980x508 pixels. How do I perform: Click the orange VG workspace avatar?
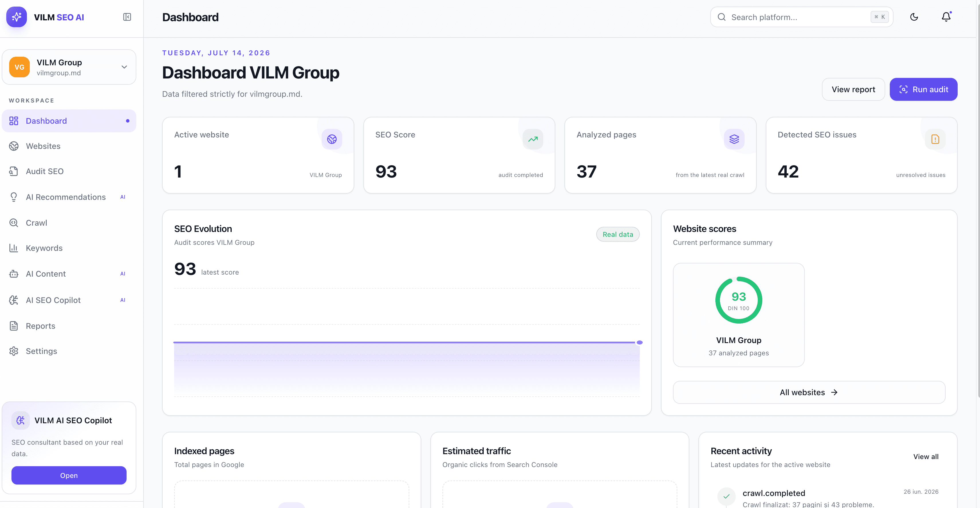point(19,67)
